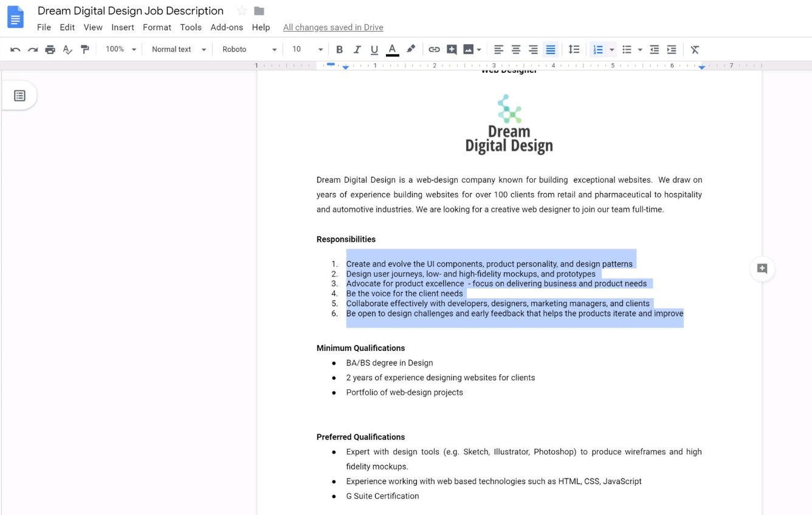Open the Roboto font dropdown
The image size is (812, 515).
pyautogui.click(x=249, y=50)
